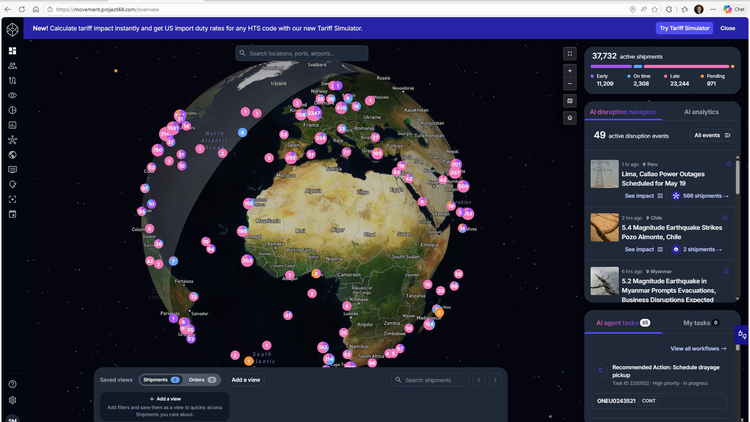Switch to AI analytics tab
Viewport: 750px width, 422px height.
701,112
